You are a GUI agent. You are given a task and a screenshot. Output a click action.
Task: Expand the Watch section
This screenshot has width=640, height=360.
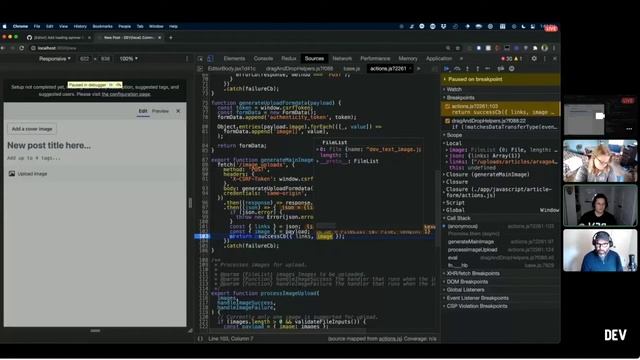coord(454,89)
